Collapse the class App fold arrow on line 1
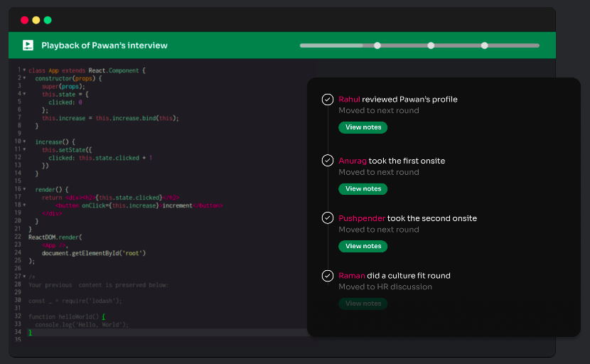The width and height of the screenshot is (590, 364). click(24, 70)
